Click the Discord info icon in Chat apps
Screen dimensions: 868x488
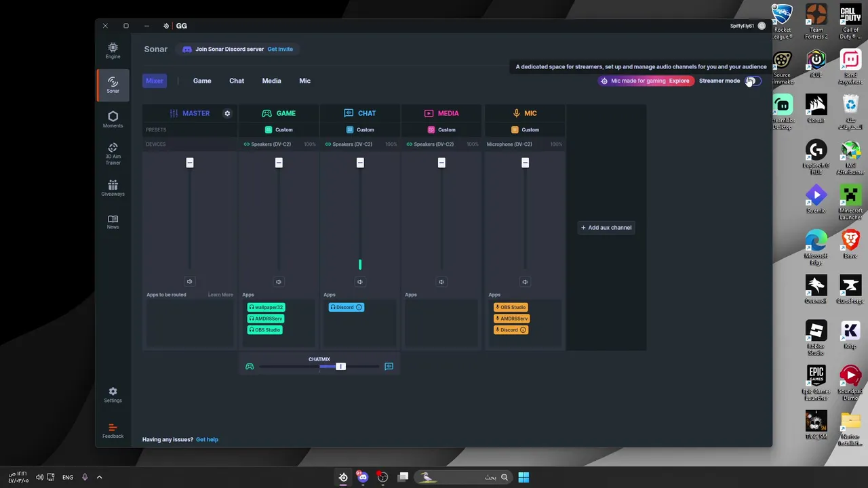pos(359,308)
